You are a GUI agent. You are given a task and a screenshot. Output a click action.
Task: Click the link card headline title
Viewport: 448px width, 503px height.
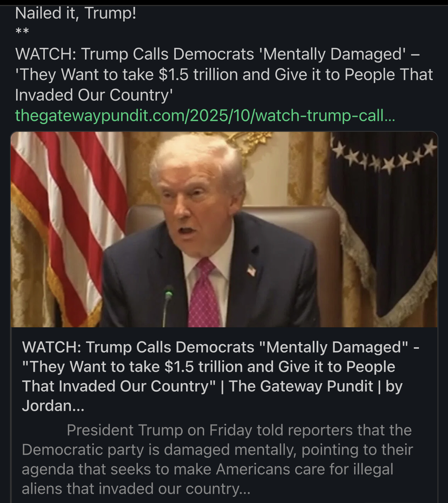220,366
